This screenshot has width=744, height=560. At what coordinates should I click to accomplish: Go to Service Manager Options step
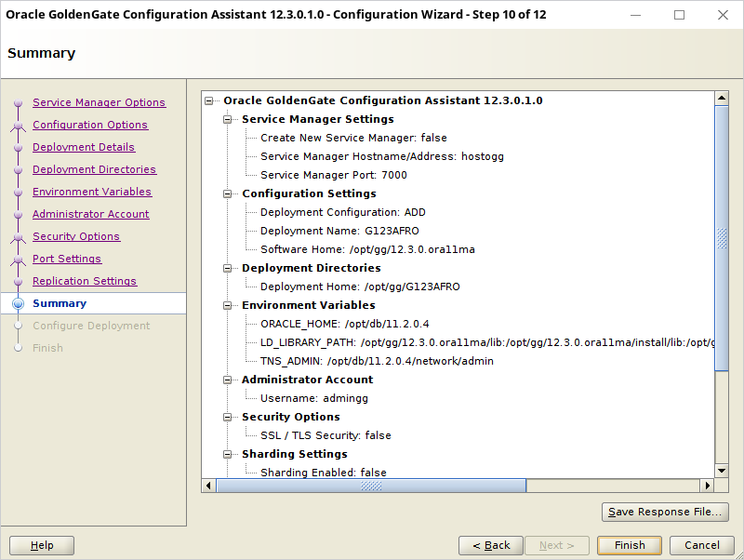pyautogui.click(x=99, y=102)
